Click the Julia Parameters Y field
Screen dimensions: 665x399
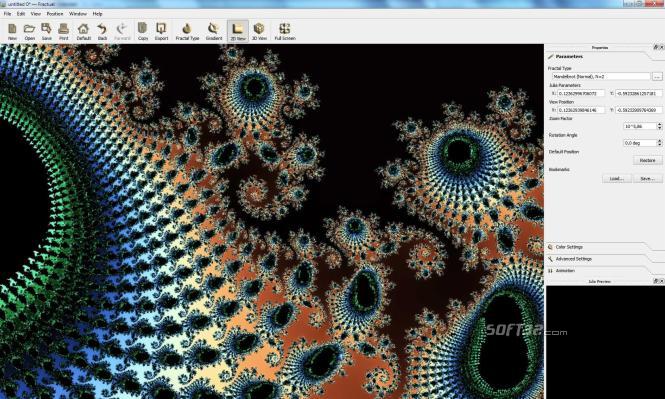click(x=638, y=93)
